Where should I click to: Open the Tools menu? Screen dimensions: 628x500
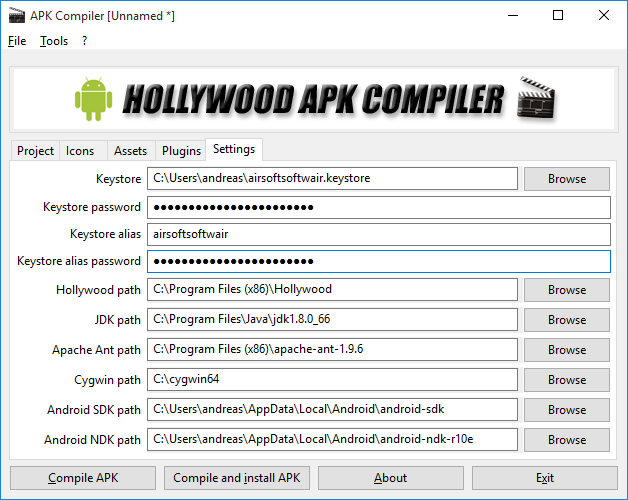54,41
